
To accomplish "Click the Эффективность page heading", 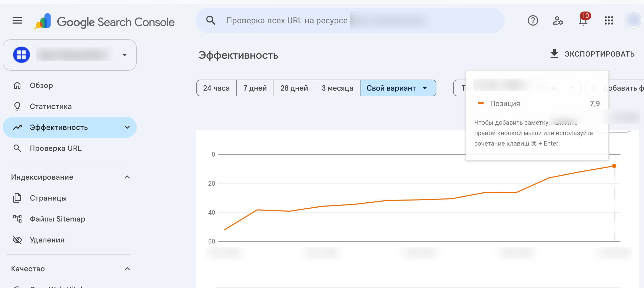I will point(238,55).
